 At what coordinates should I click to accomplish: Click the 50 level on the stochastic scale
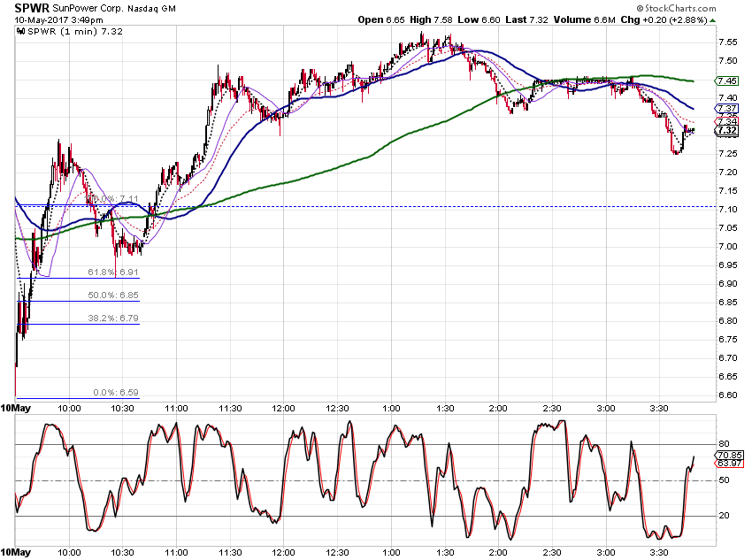click(x=725, y=479)
